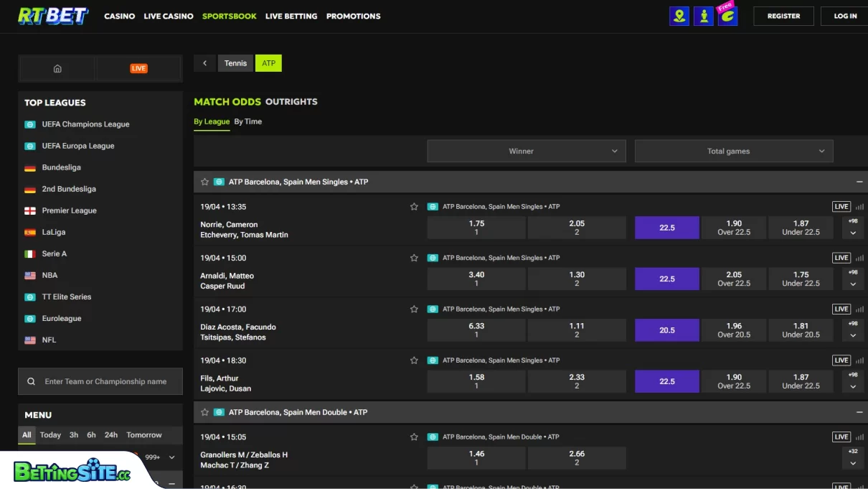Open the Sportsbook navigation item

tap(230, 16)
